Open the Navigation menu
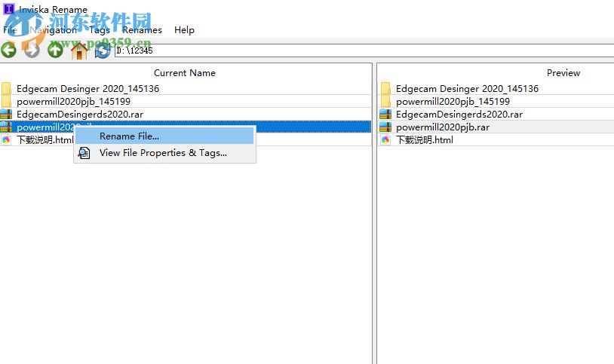The height and width of the screenshot is (364, 614). point(53,30)
